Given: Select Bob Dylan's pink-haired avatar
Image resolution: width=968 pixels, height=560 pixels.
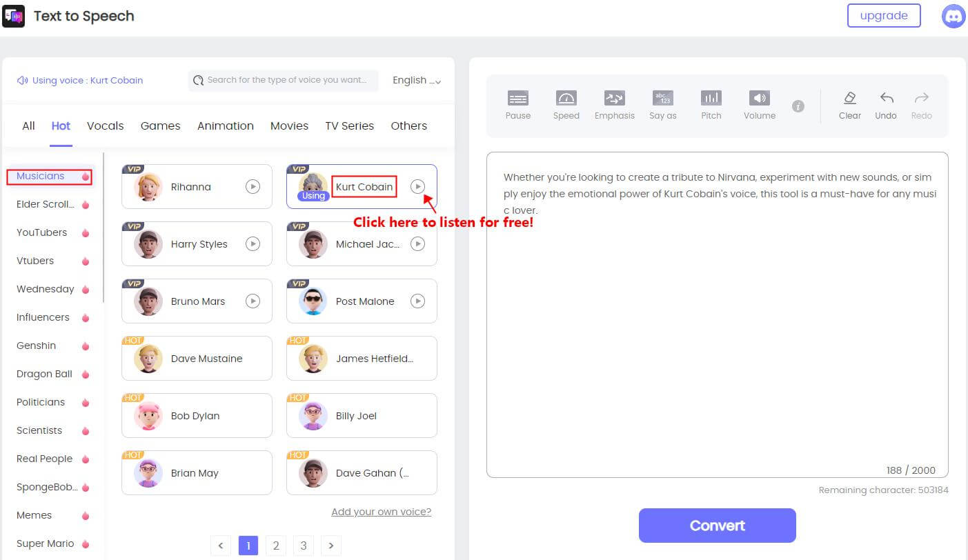Looking at the screenshot, I should coord(148,416).
